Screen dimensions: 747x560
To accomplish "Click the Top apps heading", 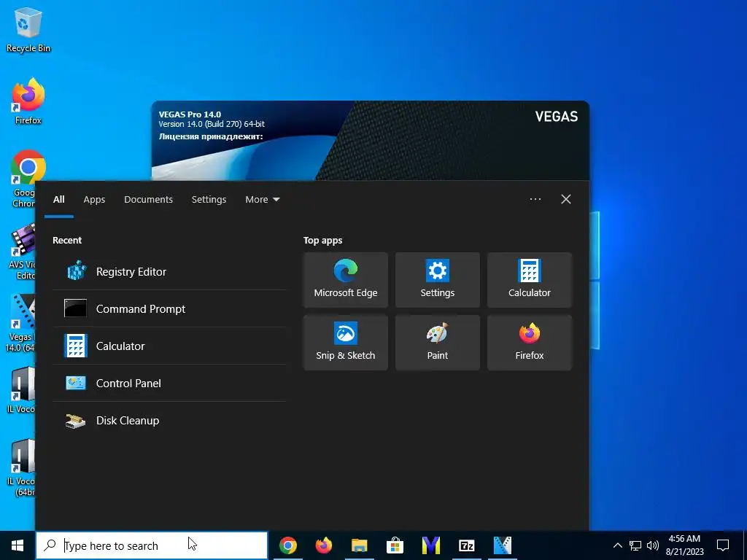I will pyautogui.click(x=323, y=240).
